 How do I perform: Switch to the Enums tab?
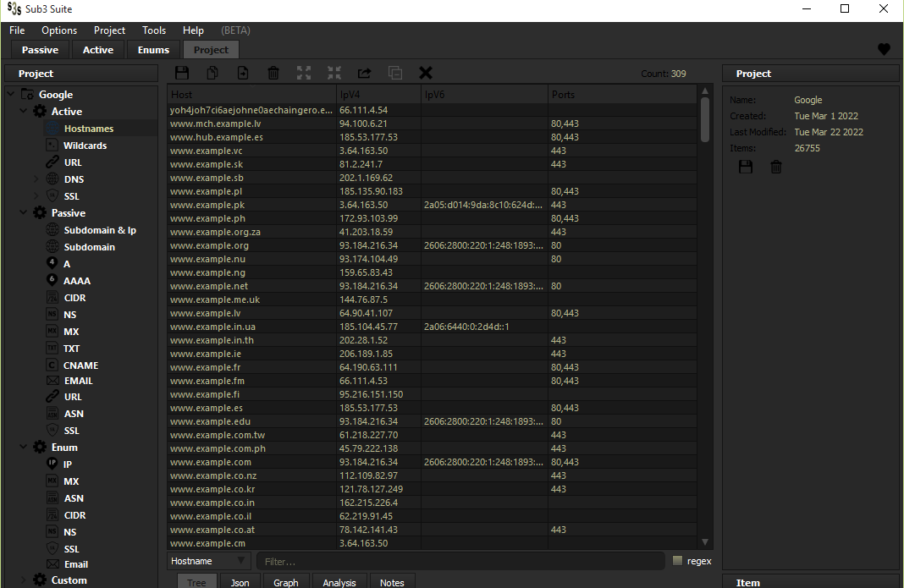pos(153,50)
